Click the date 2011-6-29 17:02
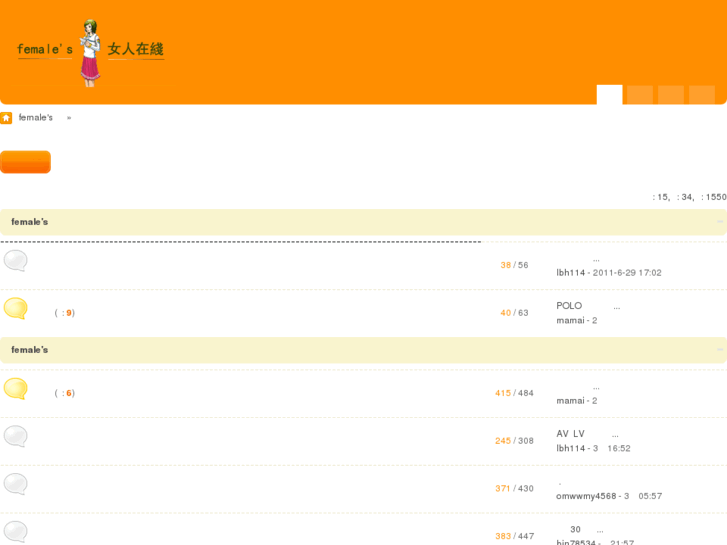 tap(627, 273)
